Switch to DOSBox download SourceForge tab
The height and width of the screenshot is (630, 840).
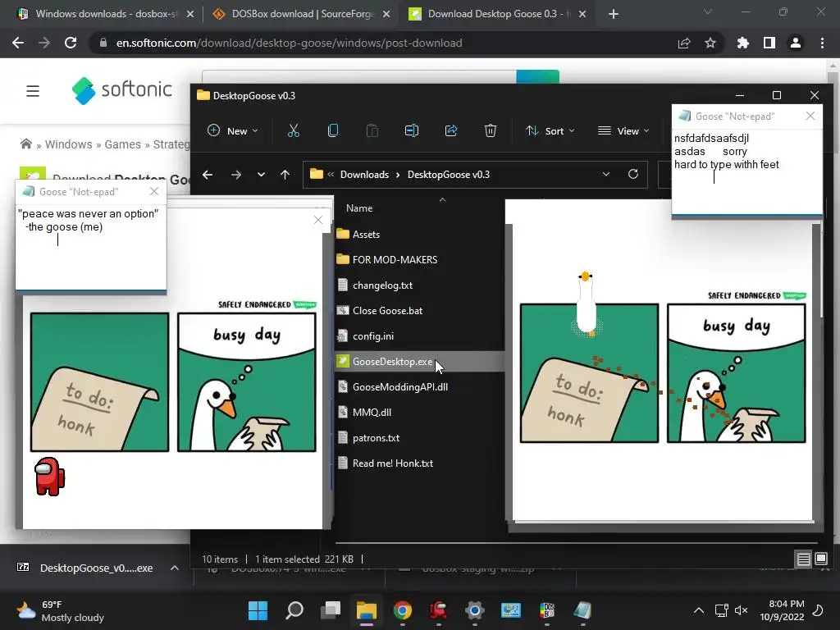pos(302,14)
